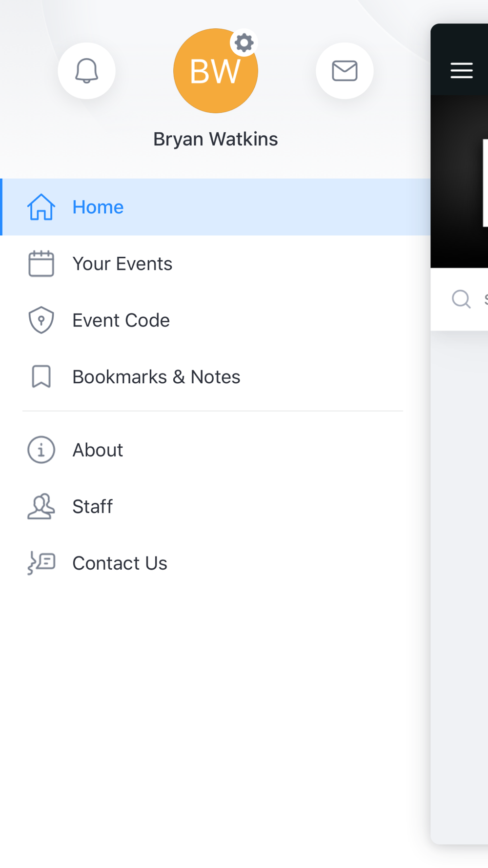Open the About page
Viewport: 488px width, 868px height.
tap(215, 450)
